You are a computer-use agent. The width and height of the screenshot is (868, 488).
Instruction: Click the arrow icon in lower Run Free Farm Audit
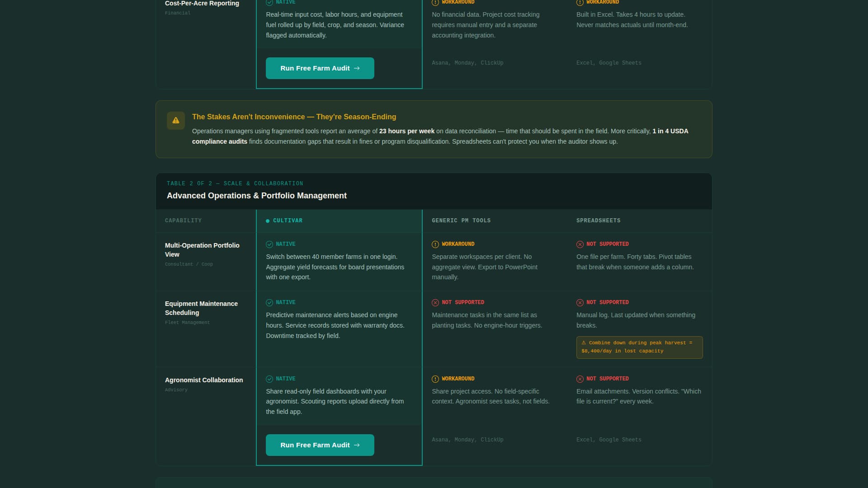tap(357, 445)
